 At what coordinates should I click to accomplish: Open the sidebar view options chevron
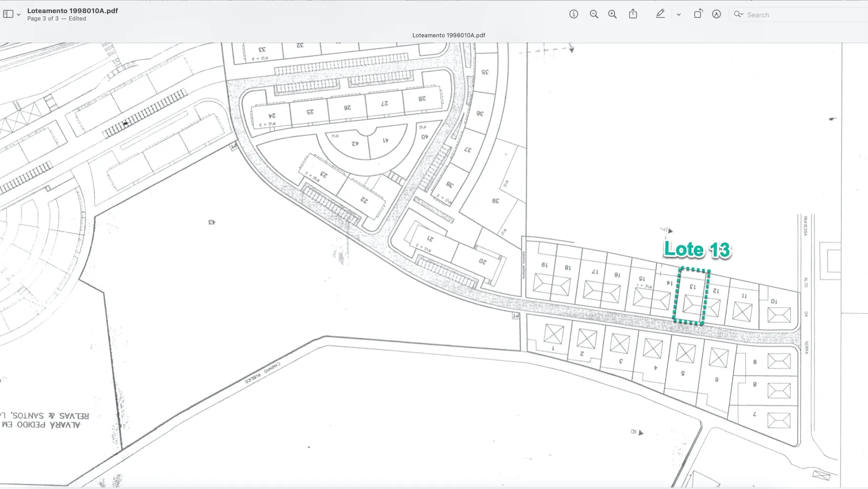[18, 15]
